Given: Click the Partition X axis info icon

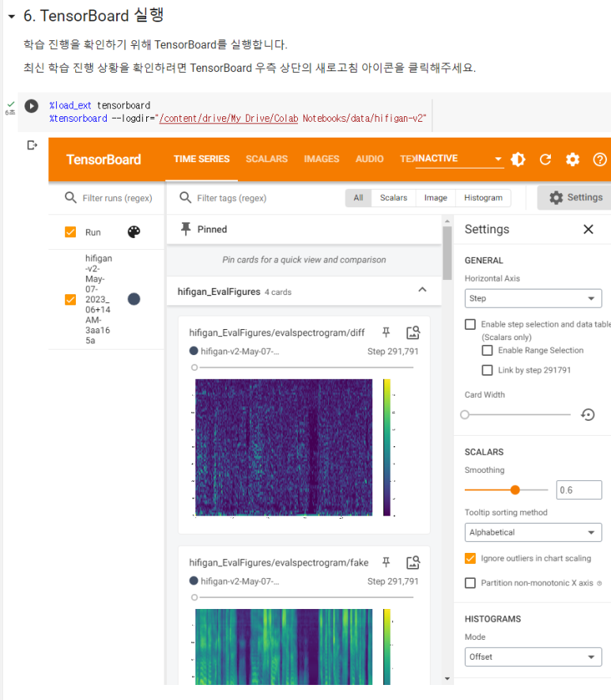Looking at the screenshot, I should click(599, 583).
